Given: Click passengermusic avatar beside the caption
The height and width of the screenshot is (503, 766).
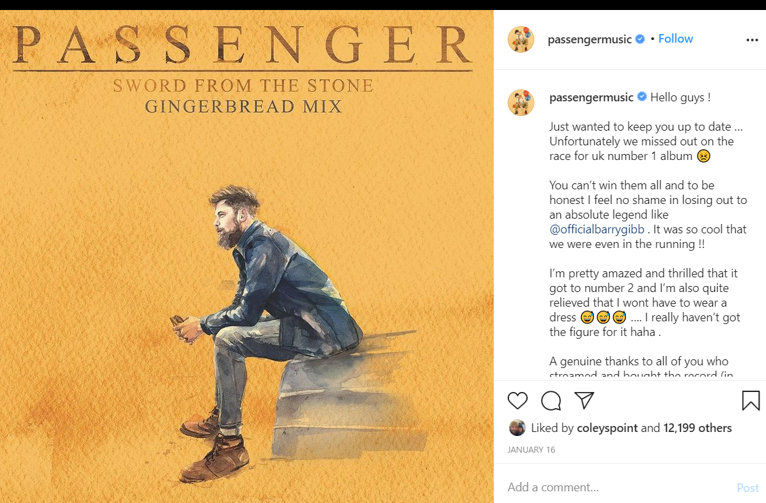Looking at the screenshot, I should pyautogui.click(x=521, y=102).
